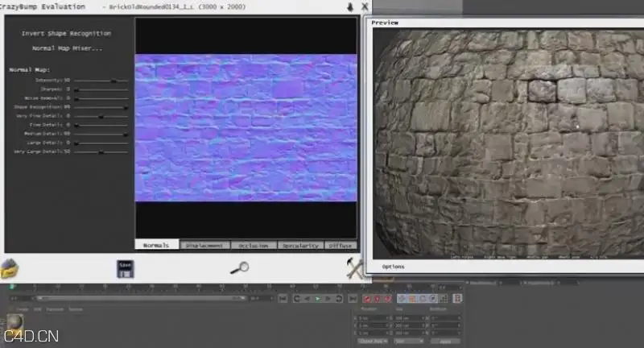
Task: Click the Save floppy disk icon in CrazyBump
Action: (x=126, y=269)
